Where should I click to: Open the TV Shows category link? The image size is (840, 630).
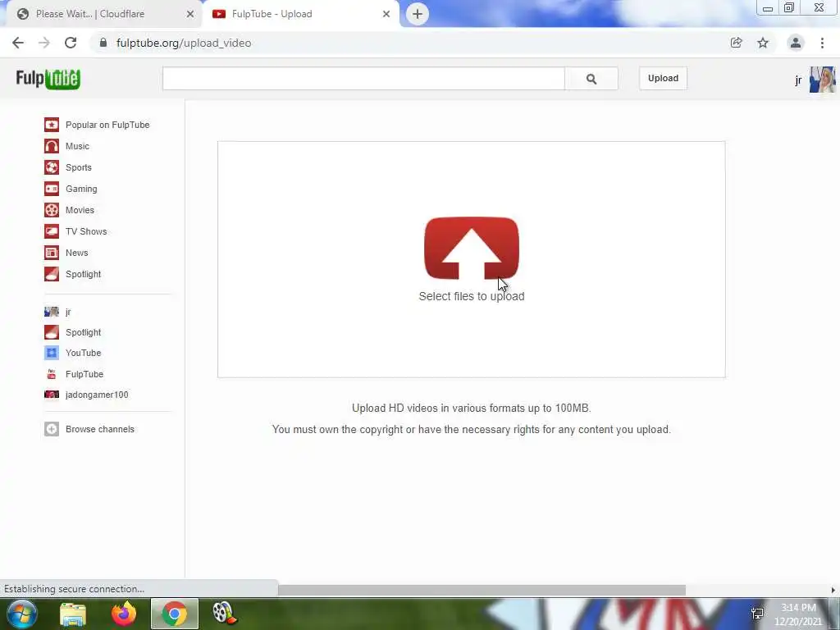[x=86, y=231]
